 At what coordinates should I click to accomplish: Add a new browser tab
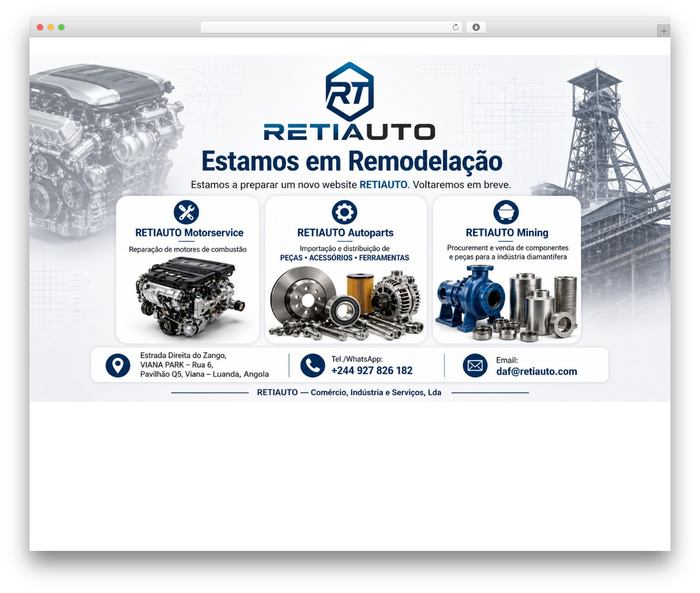(663, 31)
